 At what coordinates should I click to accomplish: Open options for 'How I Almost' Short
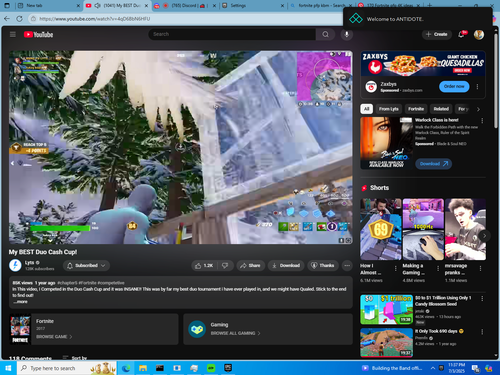(396, 268)
